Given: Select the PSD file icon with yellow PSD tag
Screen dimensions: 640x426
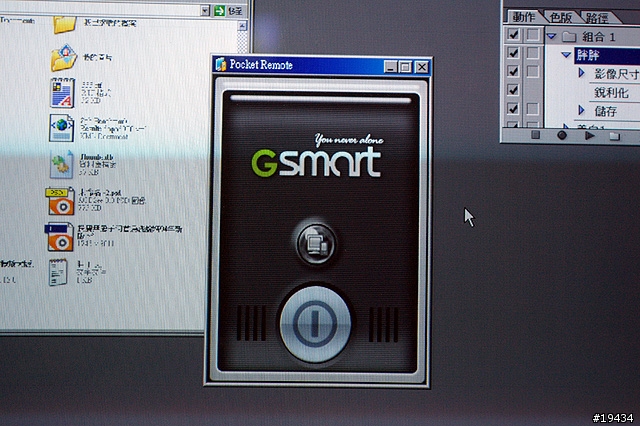Looking at the screenshot, I should click(x=60, y=201).
